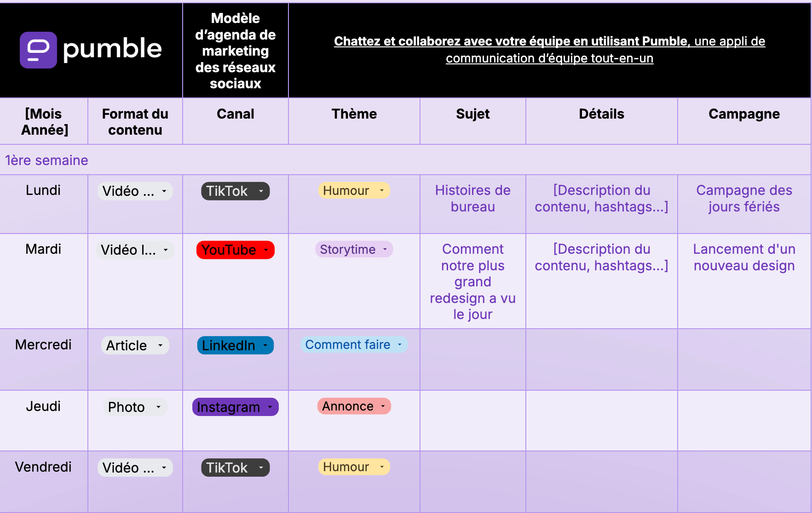812x513 pixels.
Task: Click the 1ère semaine section label
Action: (46, 160)
